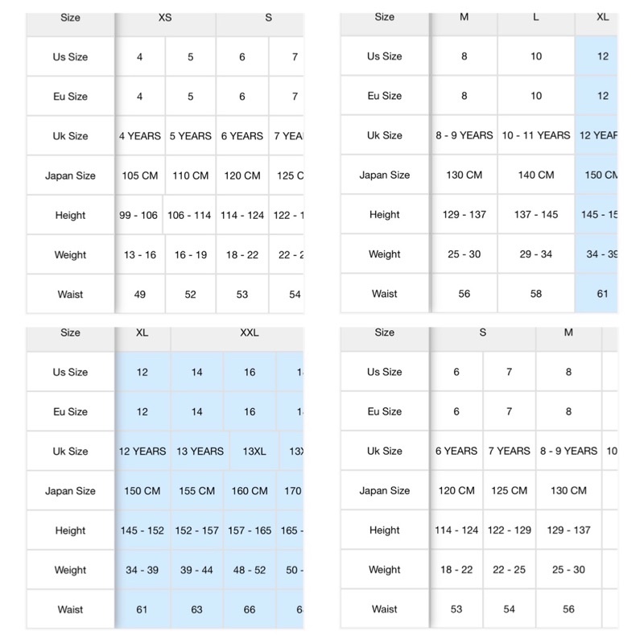Click the 13 - 16 weight cell
644x644 pixels.
pos(140,254)
